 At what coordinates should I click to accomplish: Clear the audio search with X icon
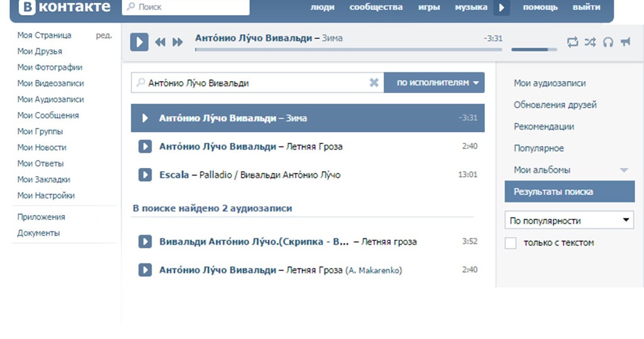pos(374,82)
